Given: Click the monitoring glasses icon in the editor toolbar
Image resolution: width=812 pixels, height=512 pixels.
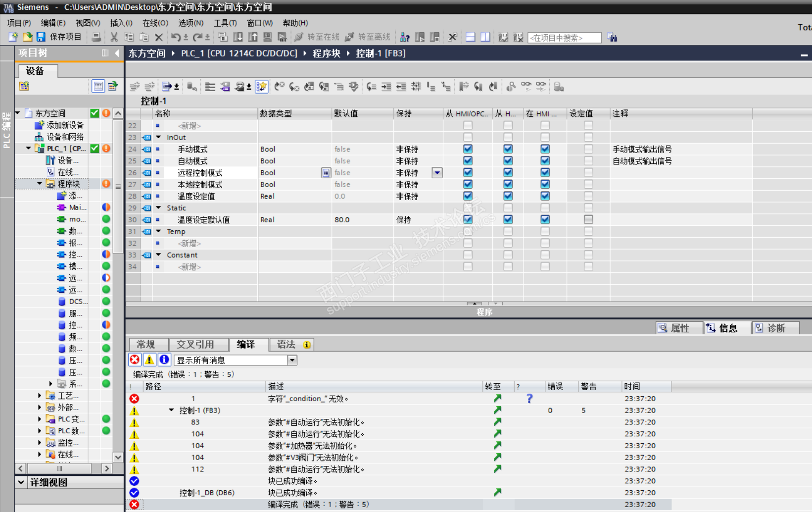Looking at the screenshot, I should [x=526, y=87].
